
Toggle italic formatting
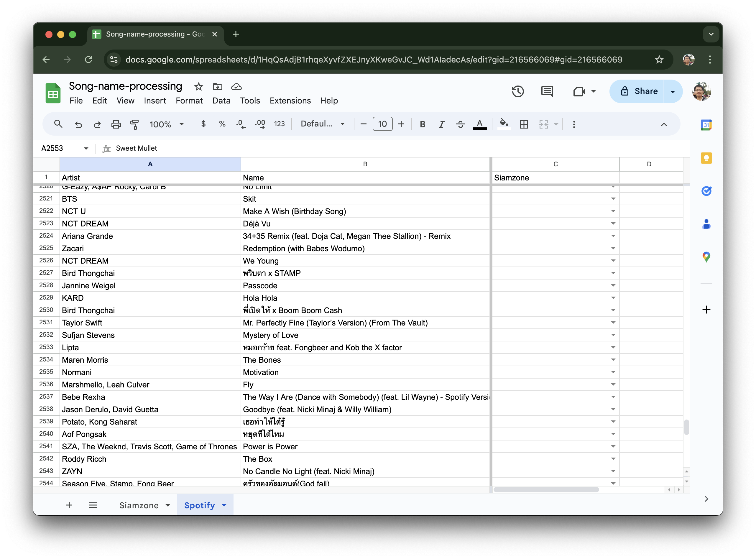pos(441,124)
